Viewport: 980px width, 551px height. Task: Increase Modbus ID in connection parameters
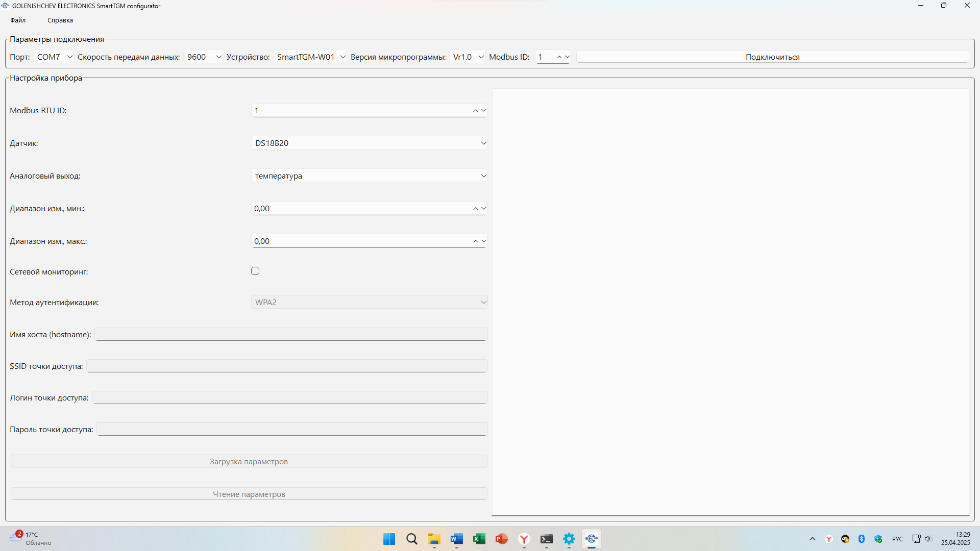pyautogui.click(x=559, y=57)
